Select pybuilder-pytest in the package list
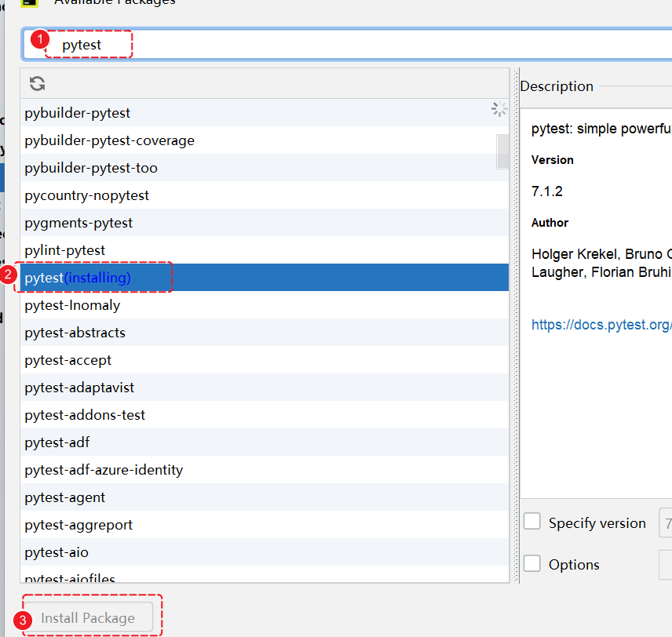Image resolution: width=672 pixels, height=637 pixels. [264, 113]
